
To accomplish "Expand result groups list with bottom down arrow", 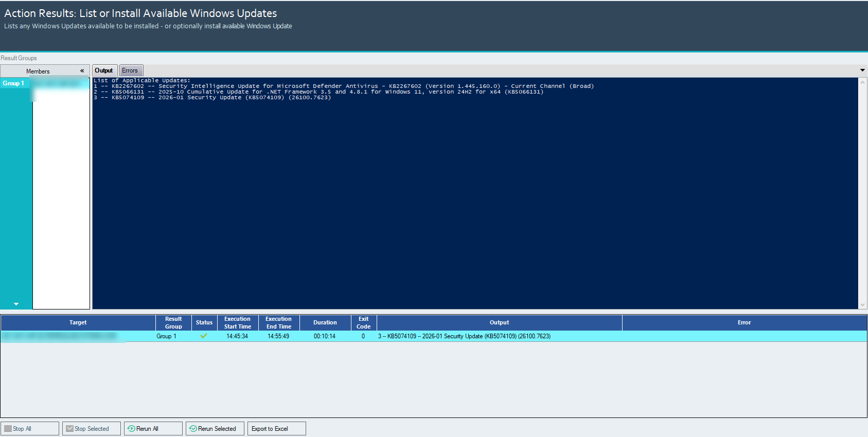I will click(x=16, y=304).
